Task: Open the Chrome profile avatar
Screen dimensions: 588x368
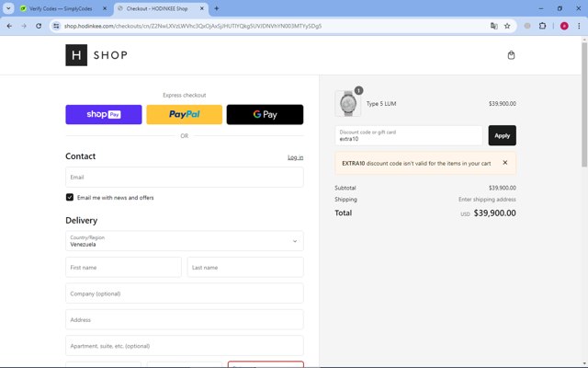Action: 564,26
